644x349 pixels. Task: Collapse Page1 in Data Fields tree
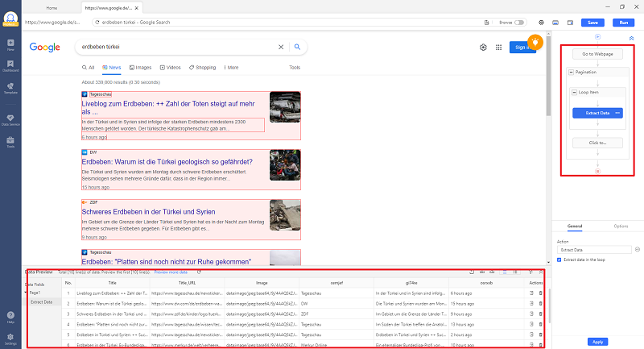click(27, 293)
